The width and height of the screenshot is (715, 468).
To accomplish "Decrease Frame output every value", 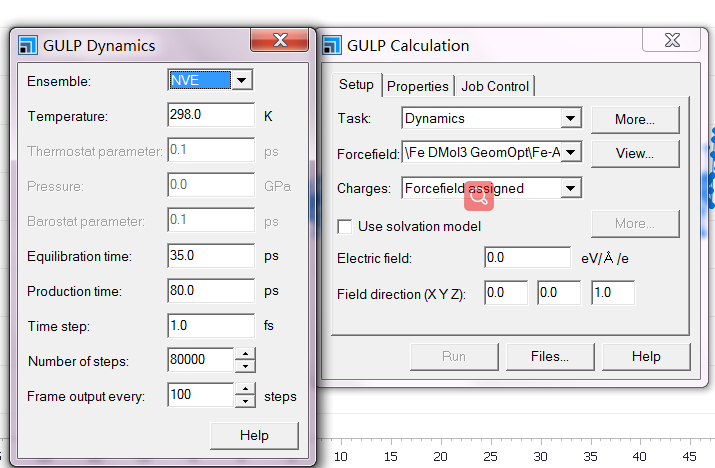I will point(245,401).
